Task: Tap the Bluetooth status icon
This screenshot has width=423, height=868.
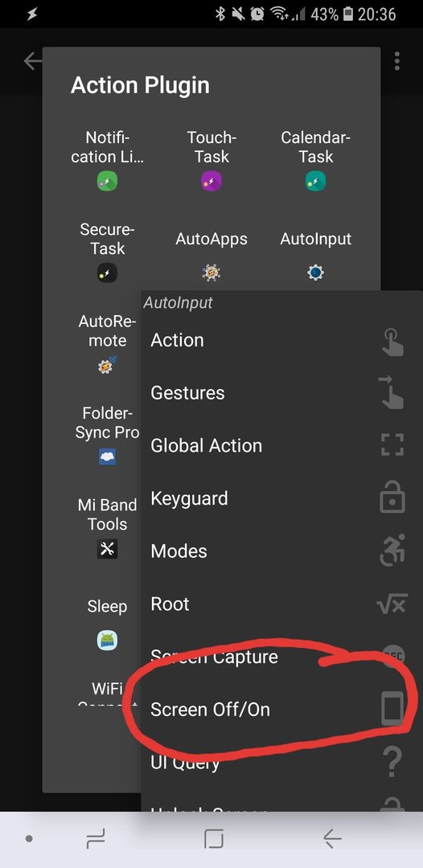Action: point(220,14)
